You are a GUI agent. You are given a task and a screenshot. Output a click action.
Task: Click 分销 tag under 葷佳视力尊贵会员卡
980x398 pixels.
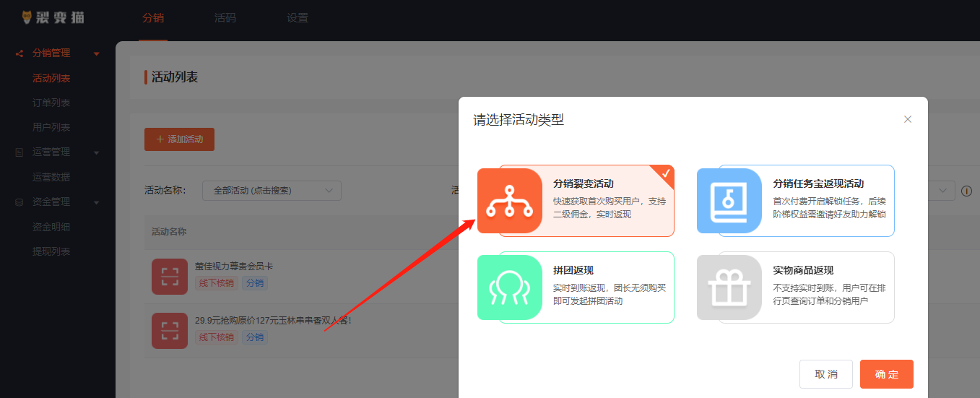coord(254,283)
